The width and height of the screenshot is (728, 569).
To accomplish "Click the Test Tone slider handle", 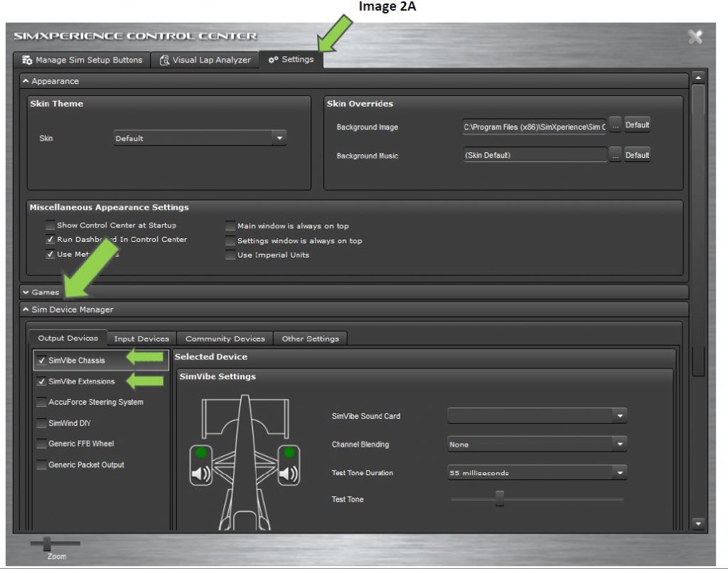I will [500, 499].
